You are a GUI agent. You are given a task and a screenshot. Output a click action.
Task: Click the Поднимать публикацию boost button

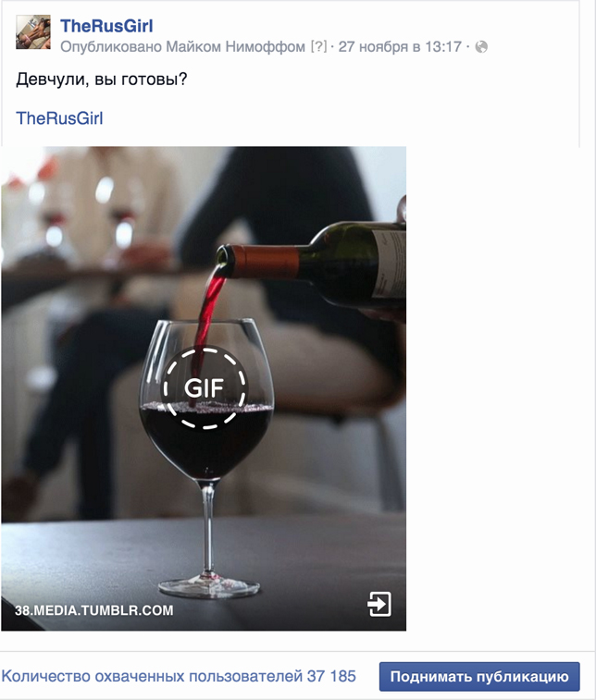click(479, 676)
